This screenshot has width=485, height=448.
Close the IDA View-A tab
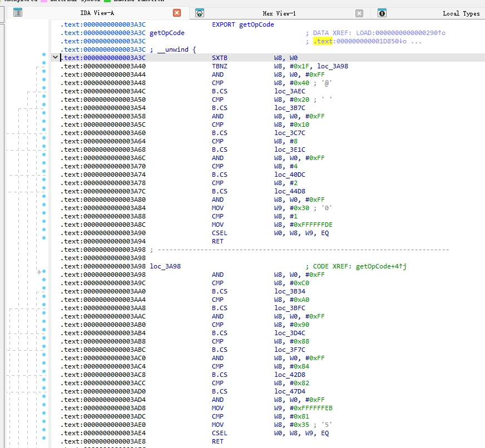tap(177, 13)
